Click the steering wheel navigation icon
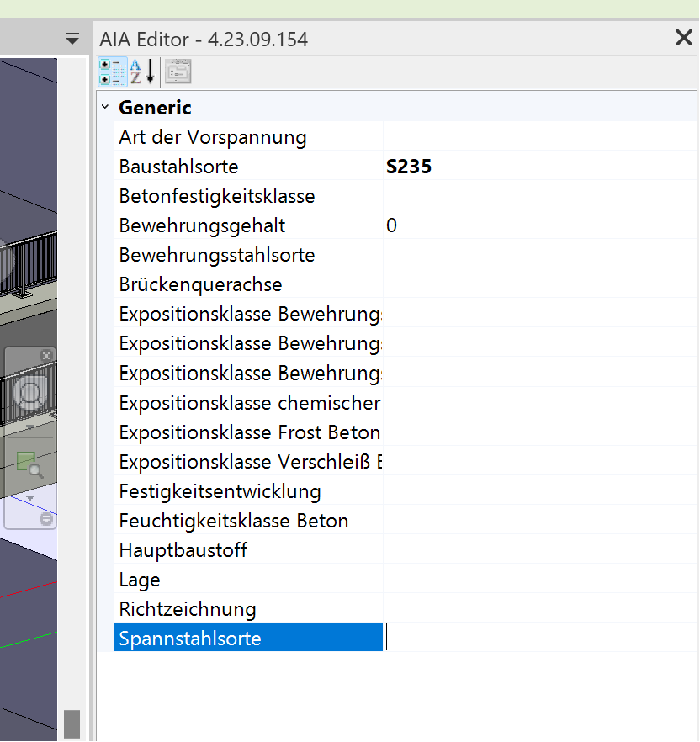 pos(30,394)
